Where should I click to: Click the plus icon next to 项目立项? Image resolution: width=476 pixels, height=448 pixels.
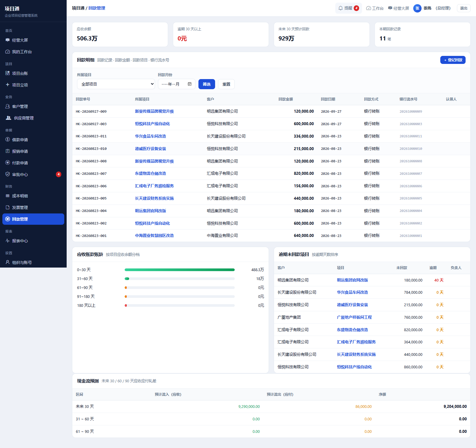coord(8,85)
